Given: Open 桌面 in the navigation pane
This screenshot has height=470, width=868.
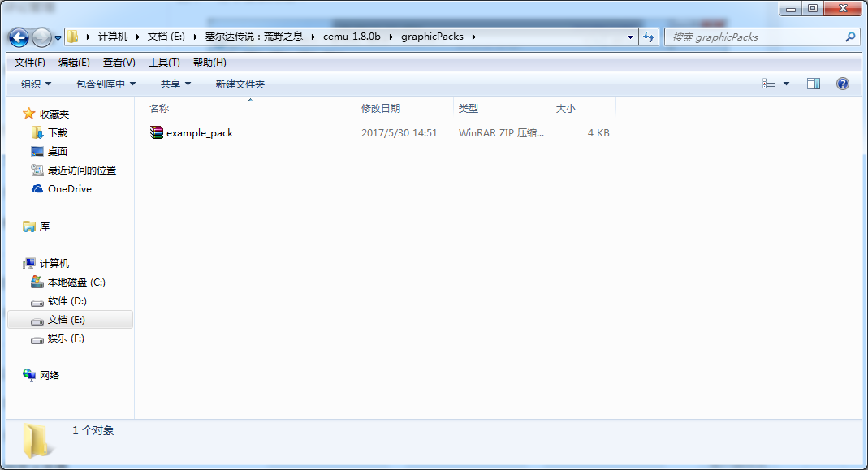Looking at the screenshot, I should [x=58, y=151].
